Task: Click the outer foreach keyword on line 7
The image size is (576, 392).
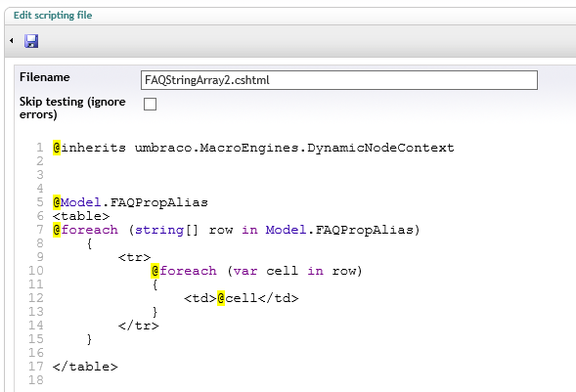Action: pos(90,230)
